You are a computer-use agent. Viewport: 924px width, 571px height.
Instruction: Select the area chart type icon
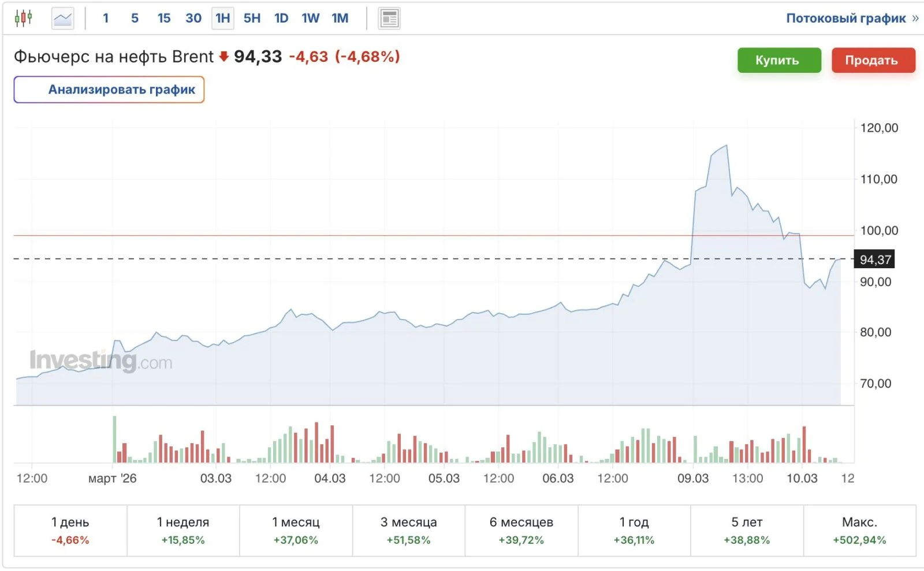[x=62, y=18]
